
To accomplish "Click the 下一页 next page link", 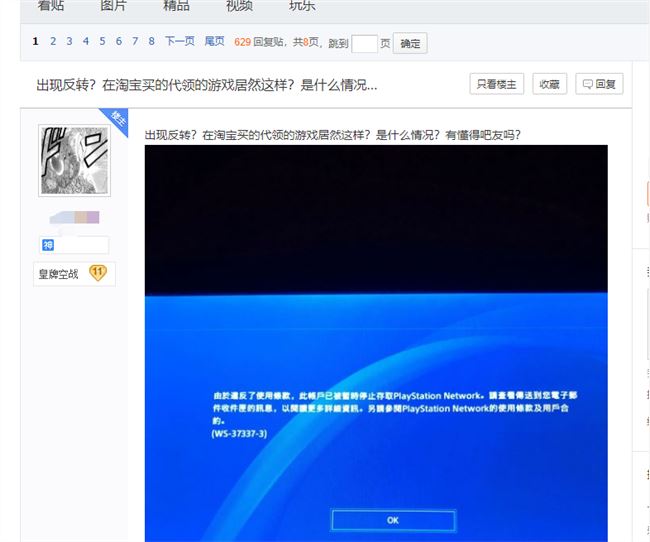I will point(179,41).
